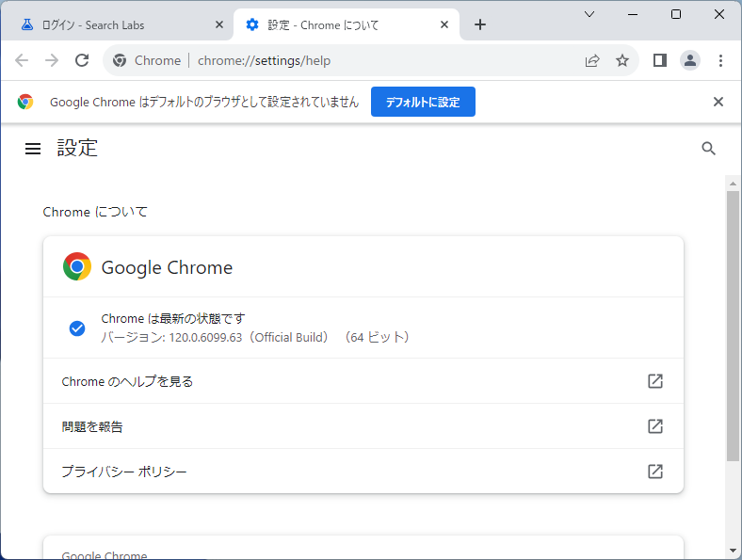The height and width of the screenshot is (560, 742).
Task: Click the Chrome logo in the infobar
Action: click(x=25, y=102)
